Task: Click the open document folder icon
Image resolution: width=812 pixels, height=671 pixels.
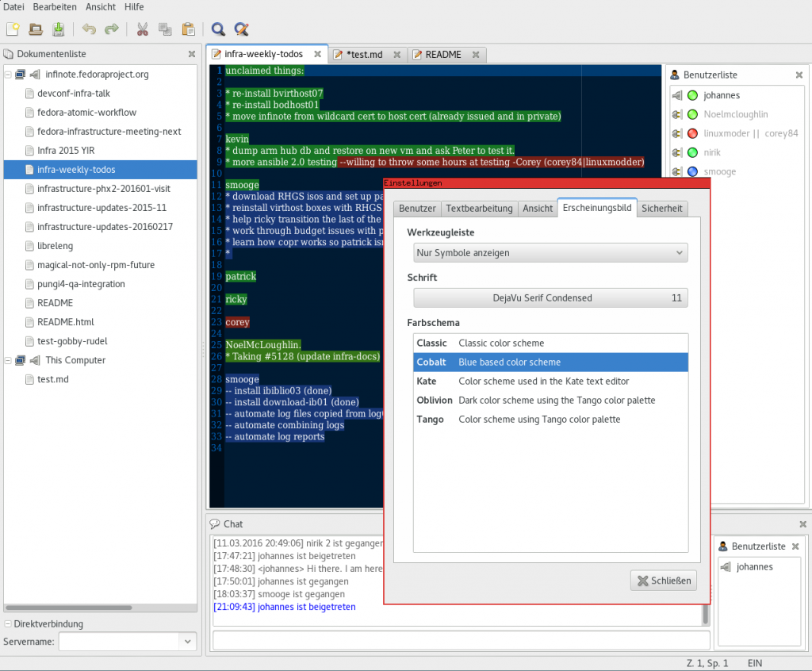Action: pyautogui.click(x=36, y=29)
